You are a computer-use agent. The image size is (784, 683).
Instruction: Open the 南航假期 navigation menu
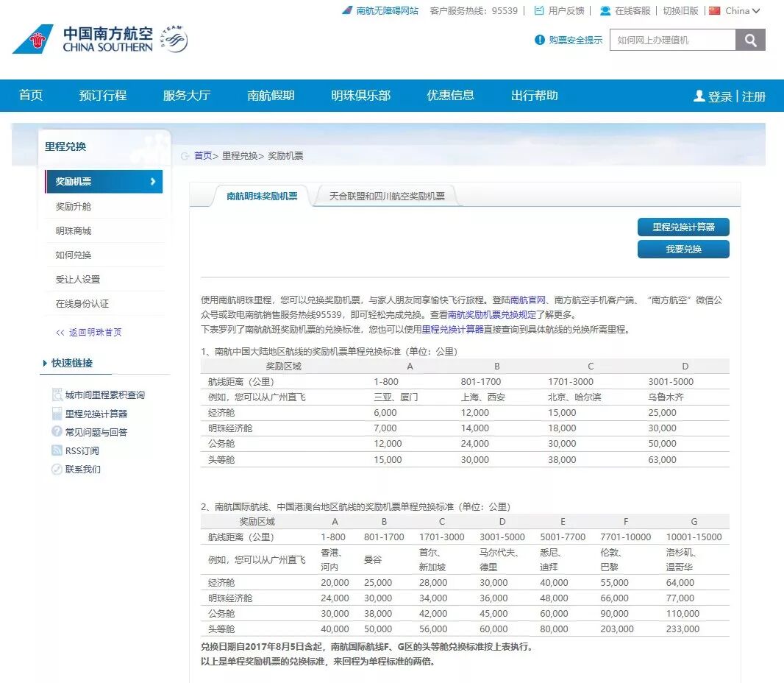coord(271,95)
